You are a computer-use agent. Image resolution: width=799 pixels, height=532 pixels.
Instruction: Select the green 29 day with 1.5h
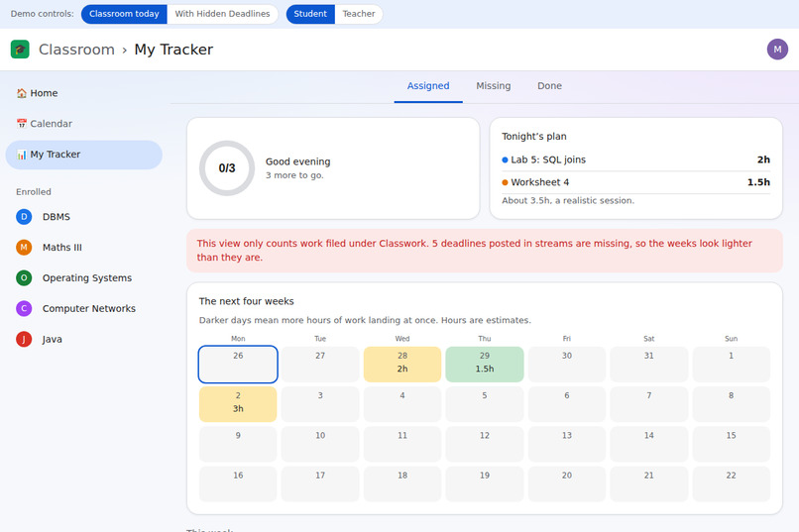tap(485, 364)
